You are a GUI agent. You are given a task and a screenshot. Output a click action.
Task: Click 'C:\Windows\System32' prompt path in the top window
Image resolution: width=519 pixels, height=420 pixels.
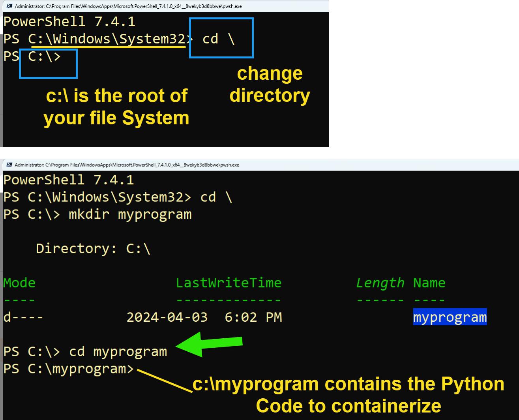pos(107,39)
